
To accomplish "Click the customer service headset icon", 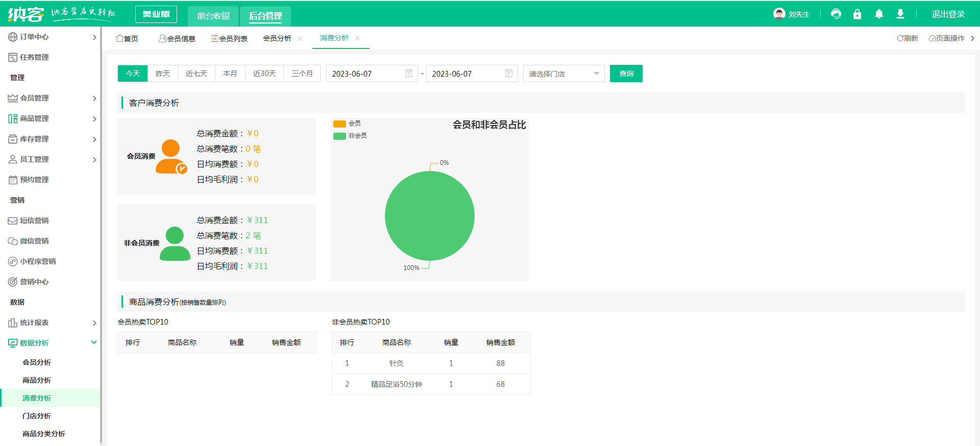I will 836,14.
